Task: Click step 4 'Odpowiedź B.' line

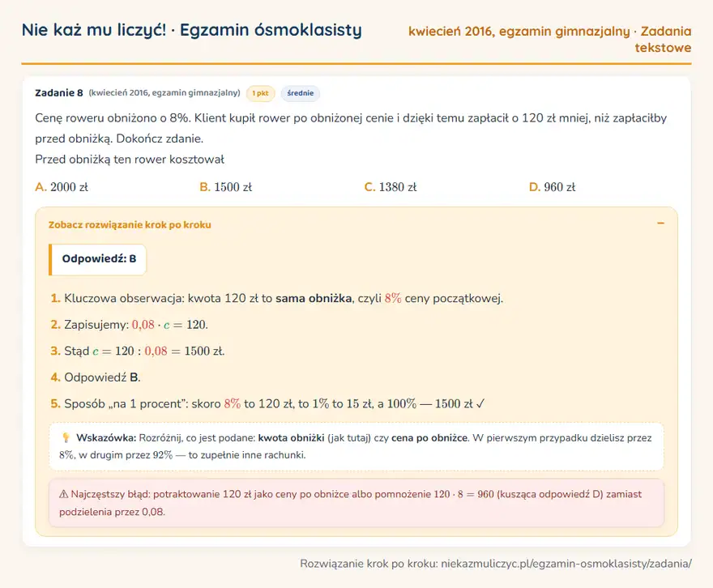Action: click(x=96, y=377)
